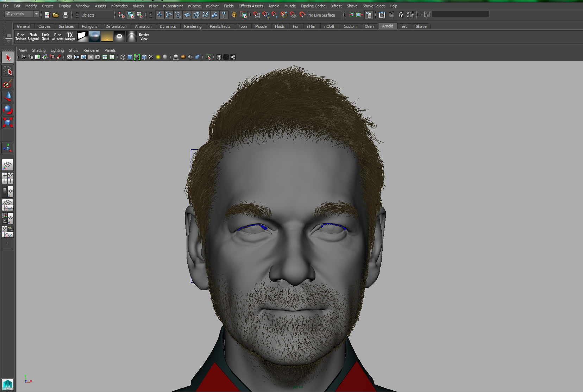
Task: Choose the Scale tool cube icon
Action: [x=8, y=123]
